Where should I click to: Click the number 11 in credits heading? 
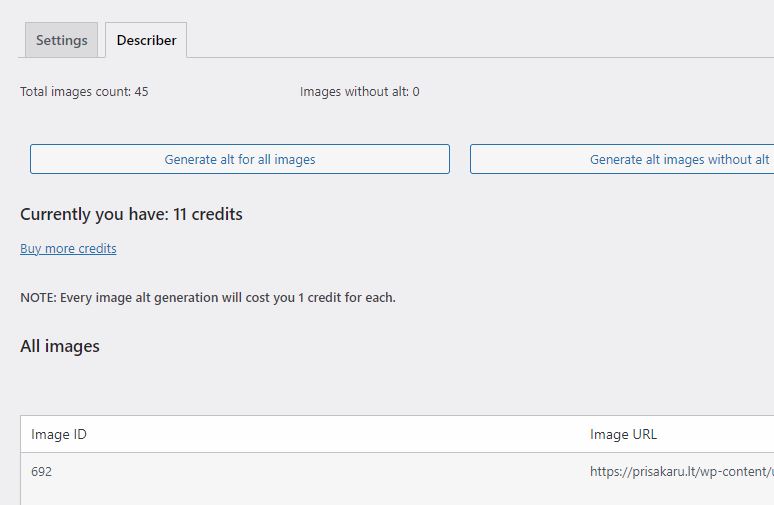point(180,214)
